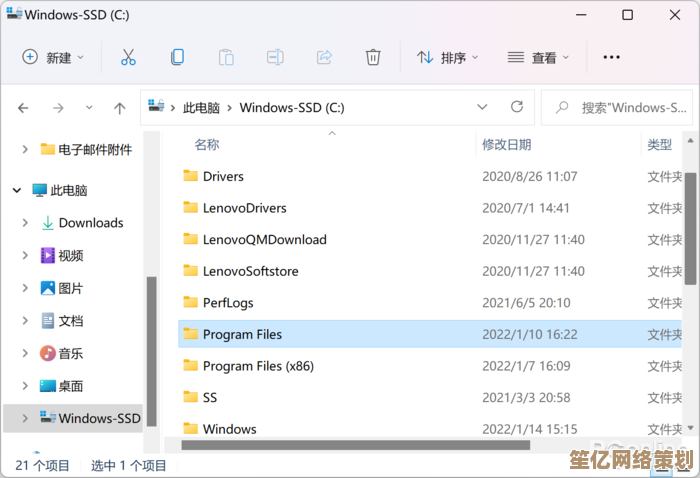Click the Rename icon in toolbar

275,57
